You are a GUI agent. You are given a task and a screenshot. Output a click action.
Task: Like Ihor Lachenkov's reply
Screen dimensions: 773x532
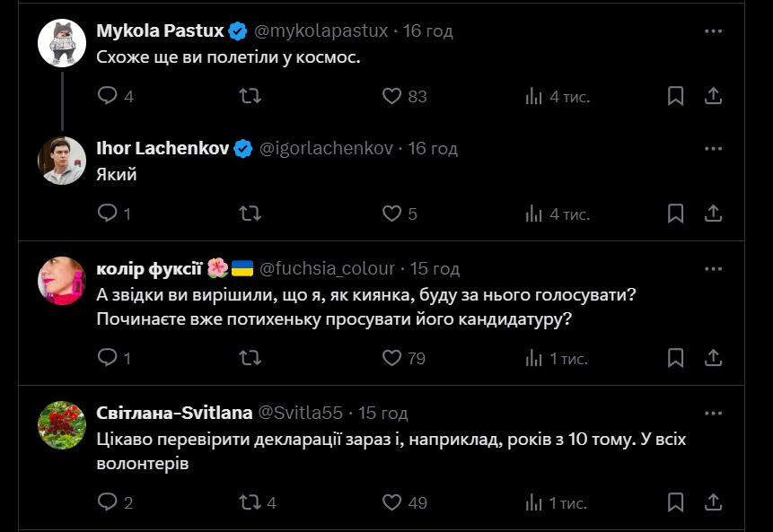tap(391, 214)
